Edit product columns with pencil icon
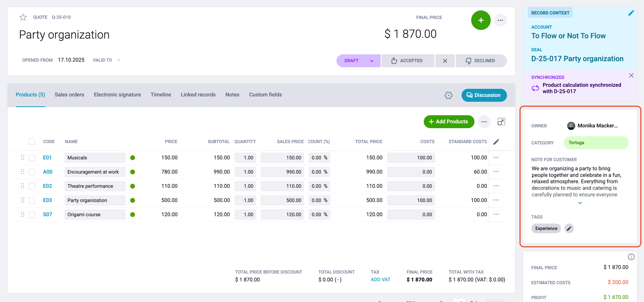Screen dimensions: 644x302 click(x=496, y=142)
